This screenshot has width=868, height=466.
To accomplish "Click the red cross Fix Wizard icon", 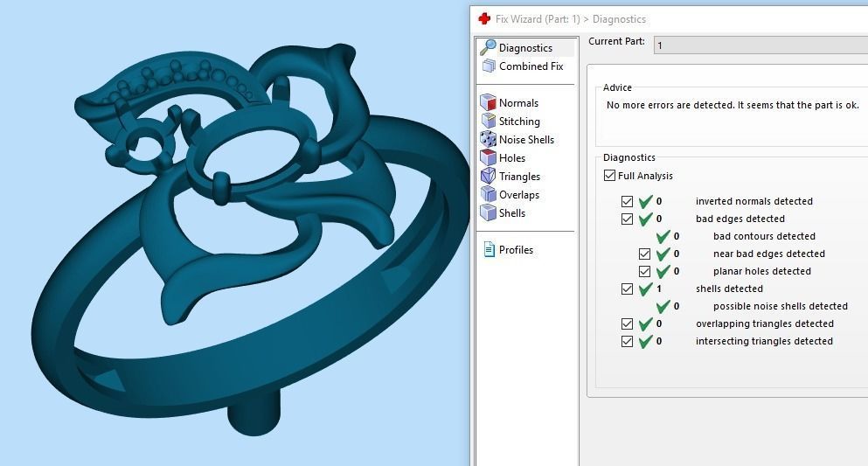I will [x=484, y=19].
